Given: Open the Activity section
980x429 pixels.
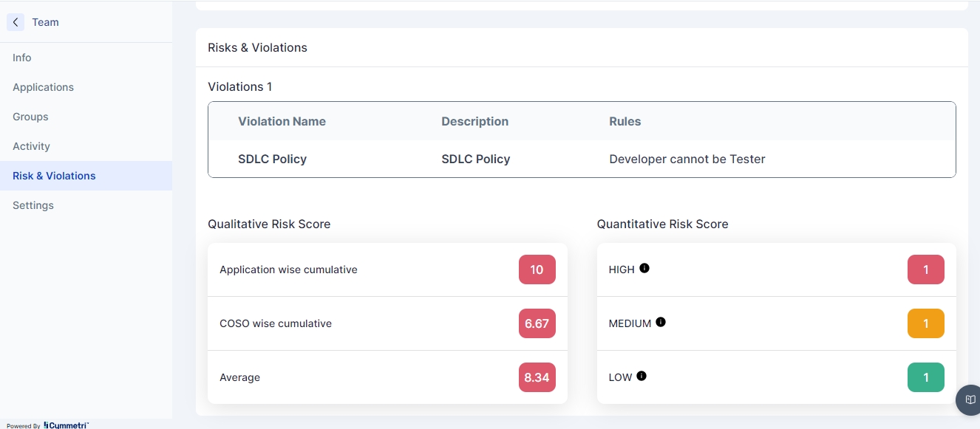Looking at the screenshot, I should 31,146.
